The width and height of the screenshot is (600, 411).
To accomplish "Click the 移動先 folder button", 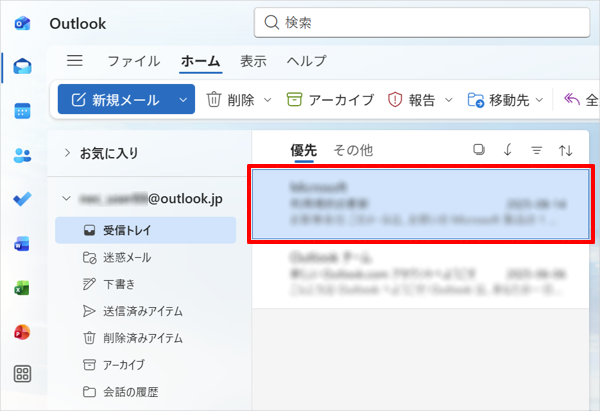I will (498, 100).
